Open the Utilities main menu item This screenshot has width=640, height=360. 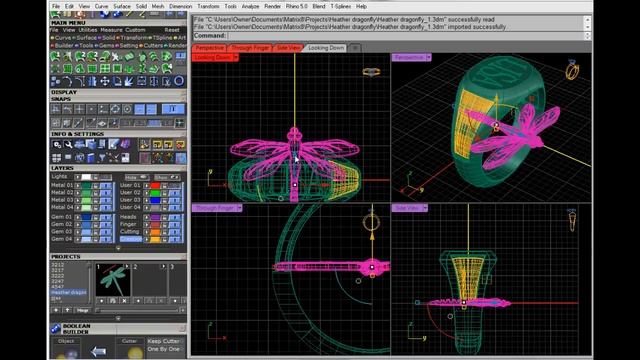pos(88,30)
